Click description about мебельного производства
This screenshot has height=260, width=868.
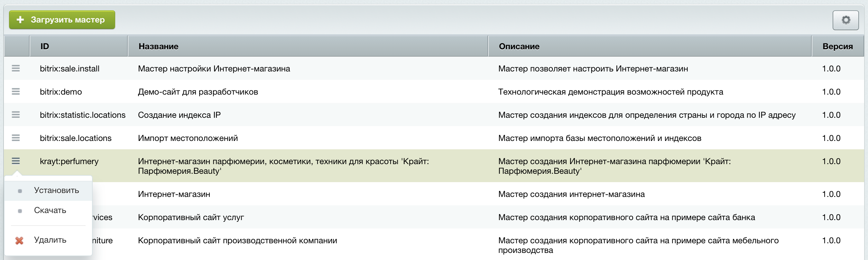pos(639,246)
